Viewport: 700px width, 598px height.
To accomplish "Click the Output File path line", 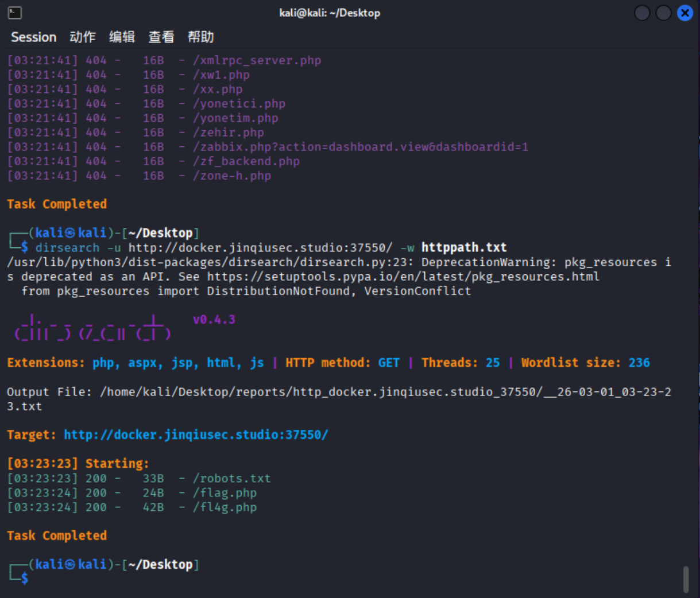I will point(339,399).
